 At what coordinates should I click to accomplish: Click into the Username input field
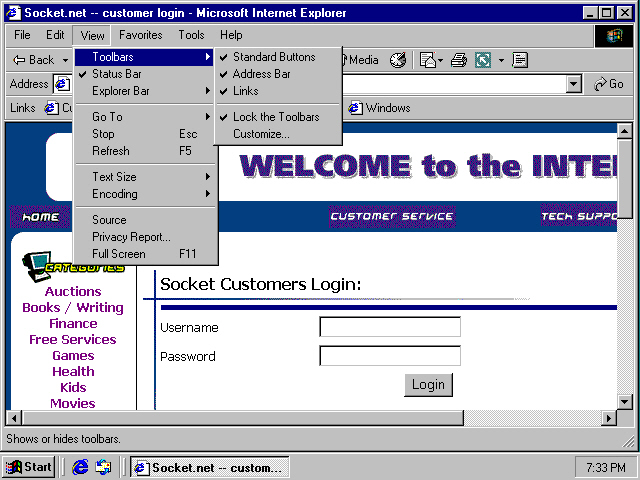pos(390,327)
